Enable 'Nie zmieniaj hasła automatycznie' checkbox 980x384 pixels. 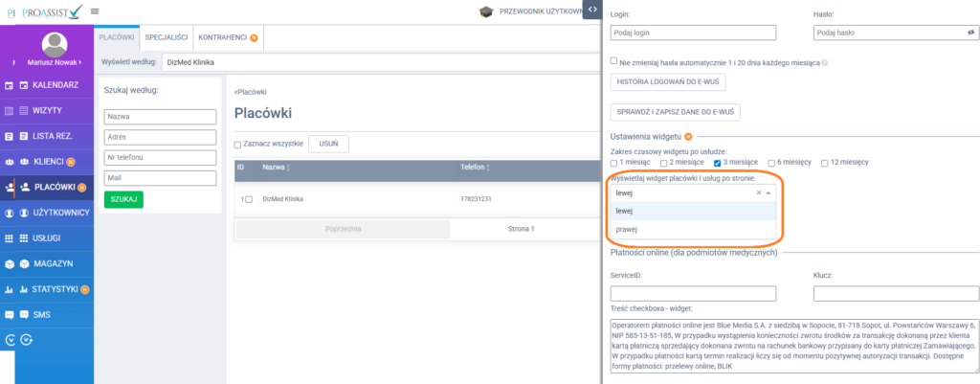[x=614, y=61]
